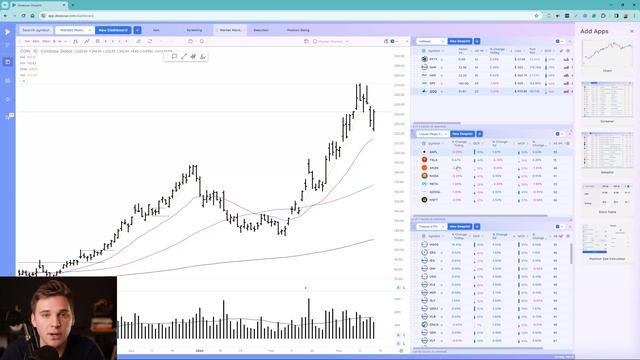This screenshot has width=640, height=360.
Task: Select the AAPL row in mega cap list
Action: [492, 152]
